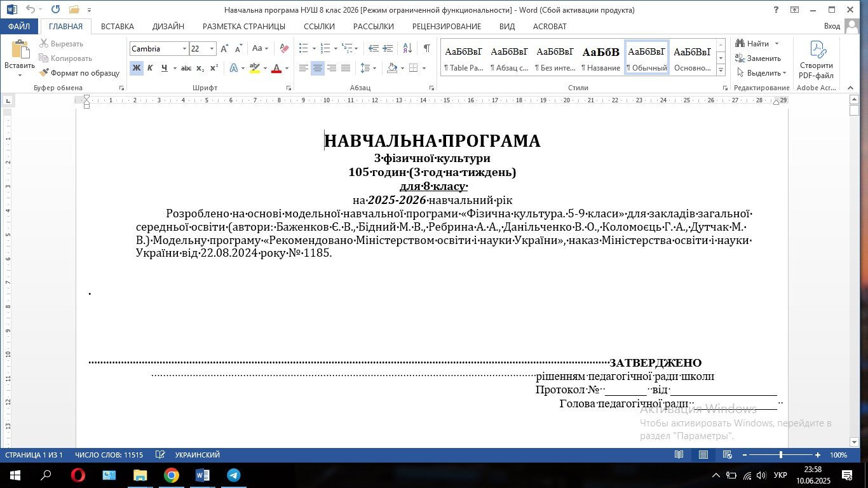Open the font name Cambria dropdown
Screen dimensions: 868x488
click(185, 48)
